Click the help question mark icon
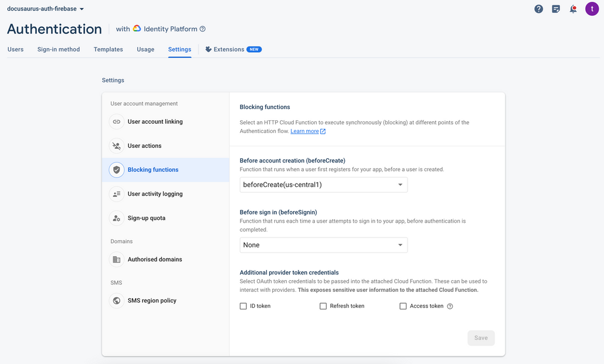The height and width of the screenshot is (364, 604). pyautogui.click(x=538, y=9)
